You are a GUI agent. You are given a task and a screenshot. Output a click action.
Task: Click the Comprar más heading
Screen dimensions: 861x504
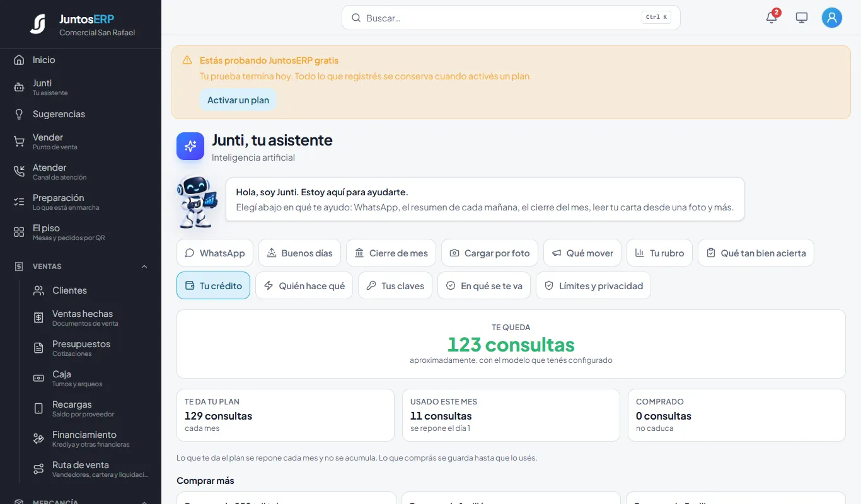tap(205, 481)
